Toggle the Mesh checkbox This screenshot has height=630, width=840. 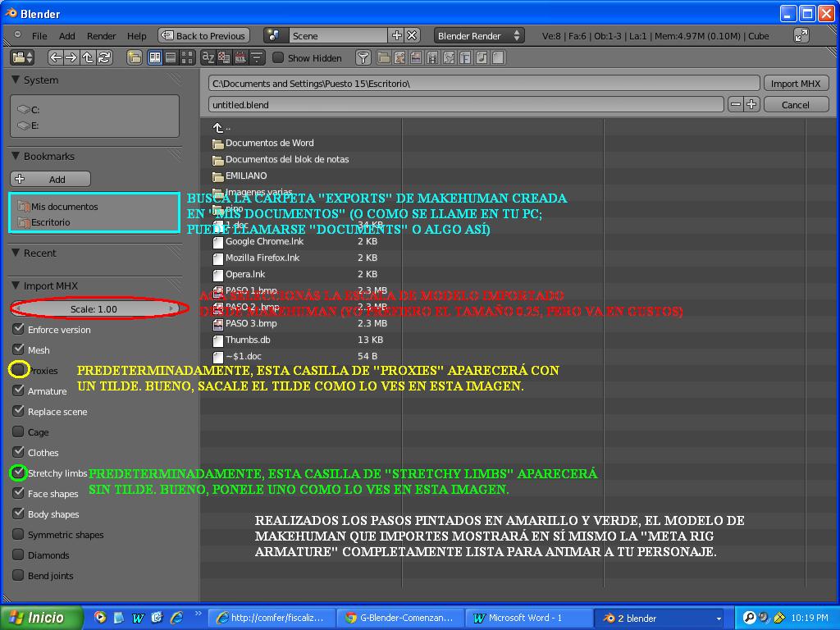[18, 349]
